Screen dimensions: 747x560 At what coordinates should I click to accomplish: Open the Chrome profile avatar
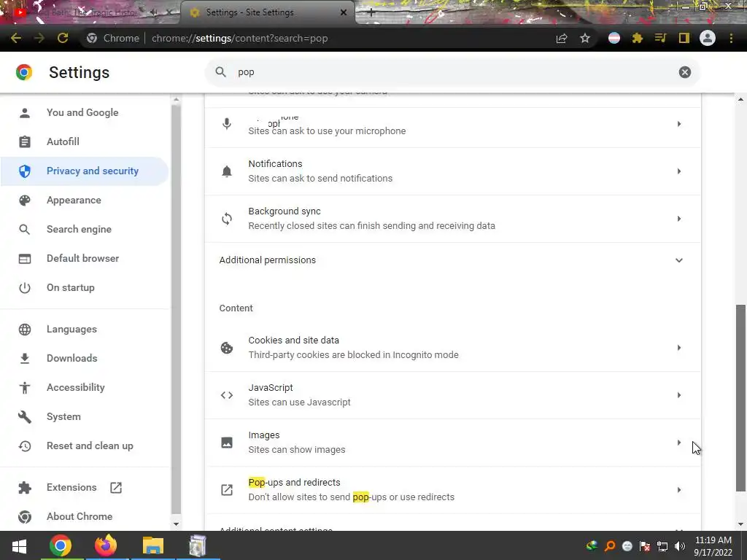[x=708, y=38]
